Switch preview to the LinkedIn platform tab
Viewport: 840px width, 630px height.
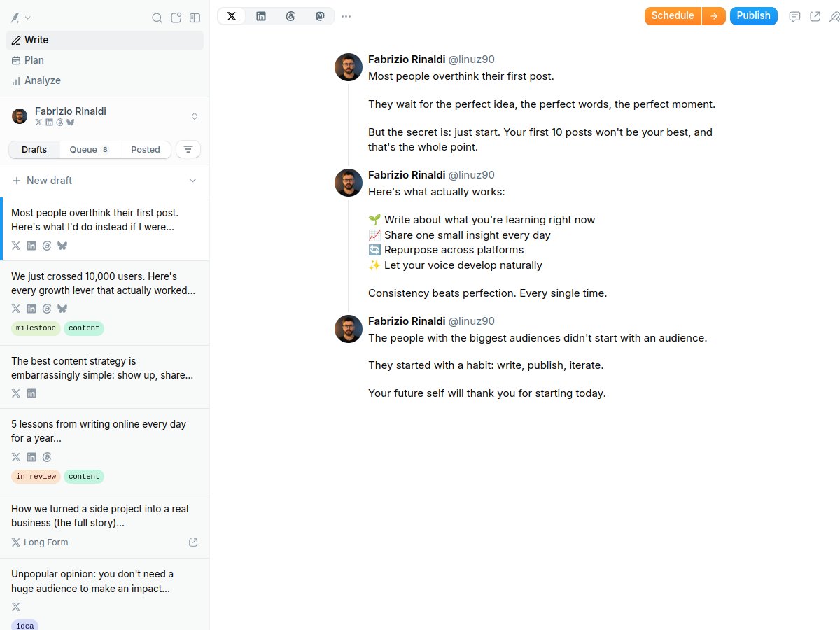coord(261,16)
